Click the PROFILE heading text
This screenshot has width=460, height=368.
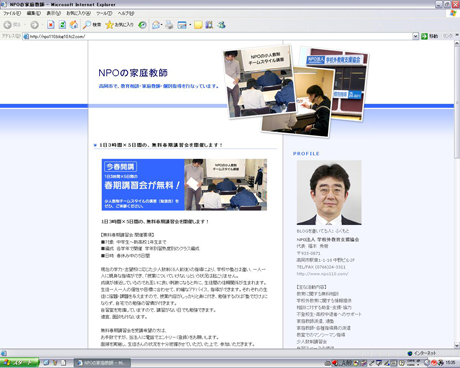coord(306,154)
